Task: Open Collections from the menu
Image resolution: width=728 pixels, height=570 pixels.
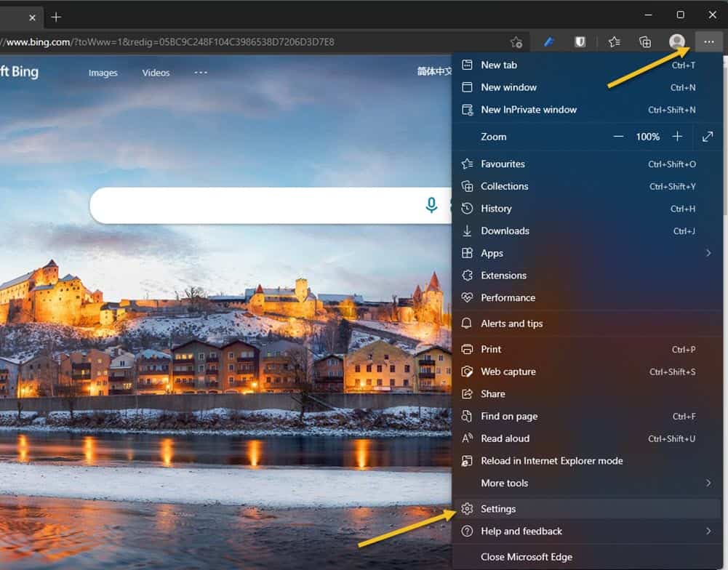Action: (x=587, y=186)
